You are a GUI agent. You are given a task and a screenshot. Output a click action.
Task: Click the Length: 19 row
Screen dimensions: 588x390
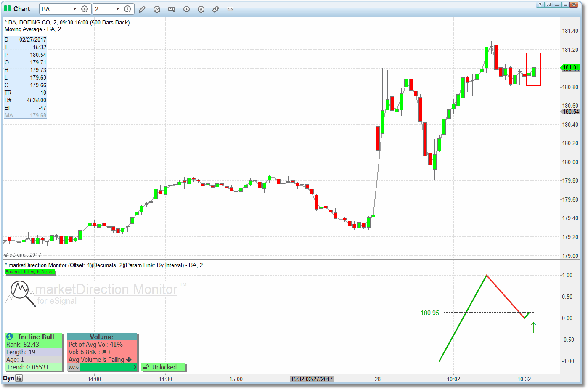coord(34,352)
